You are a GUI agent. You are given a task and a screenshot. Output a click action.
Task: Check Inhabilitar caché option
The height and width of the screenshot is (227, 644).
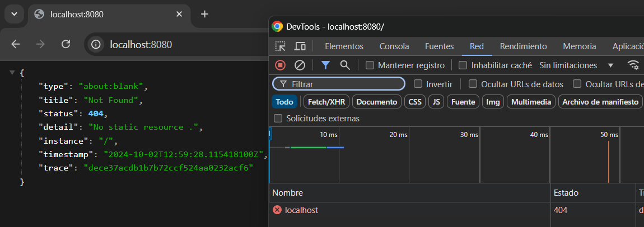463,65
